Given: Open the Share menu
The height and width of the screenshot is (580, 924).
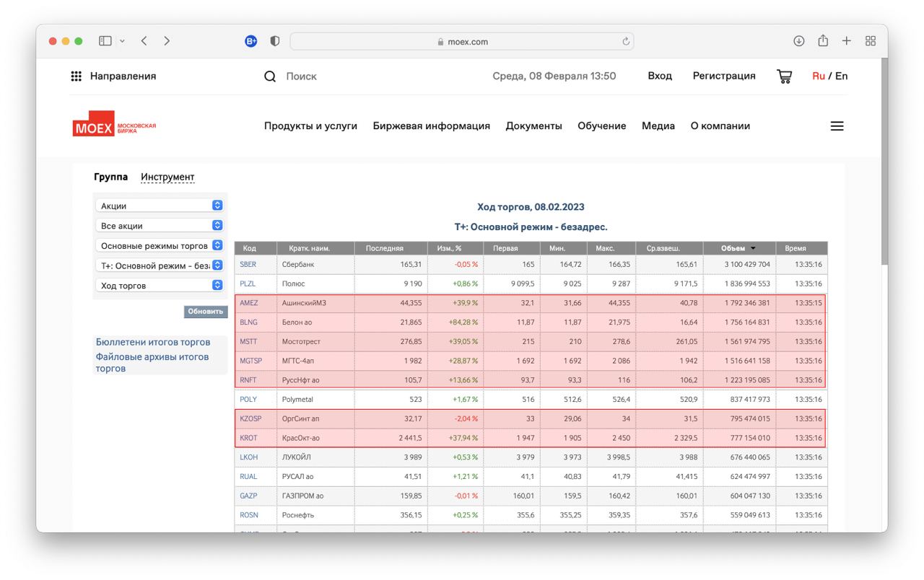Looking at the screenshot, I should tap(823, 40).
